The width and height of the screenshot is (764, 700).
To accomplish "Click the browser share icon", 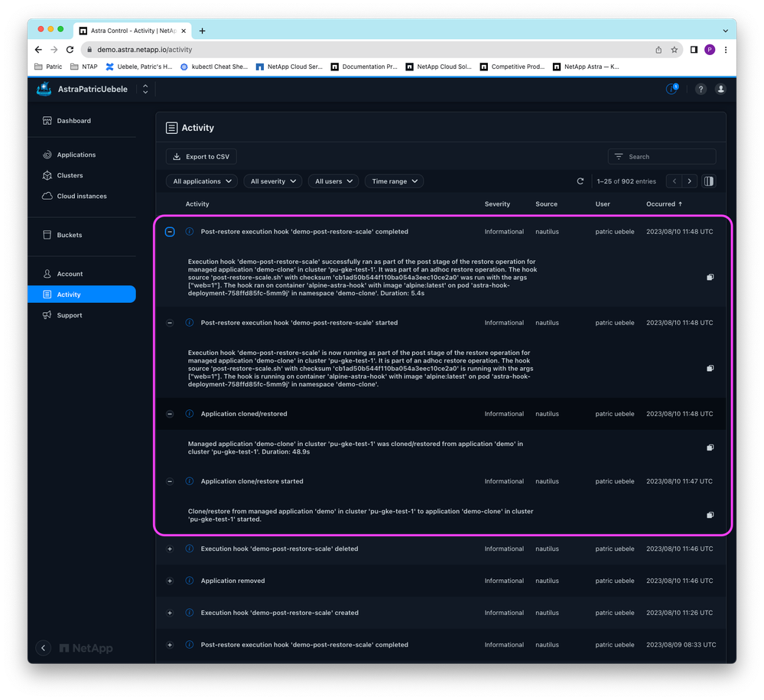I will click(658, 50).
